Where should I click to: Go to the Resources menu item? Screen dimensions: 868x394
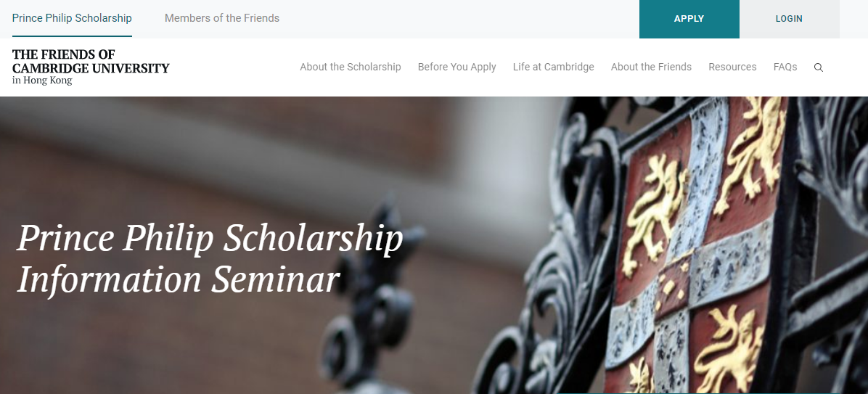pos(732,67)
